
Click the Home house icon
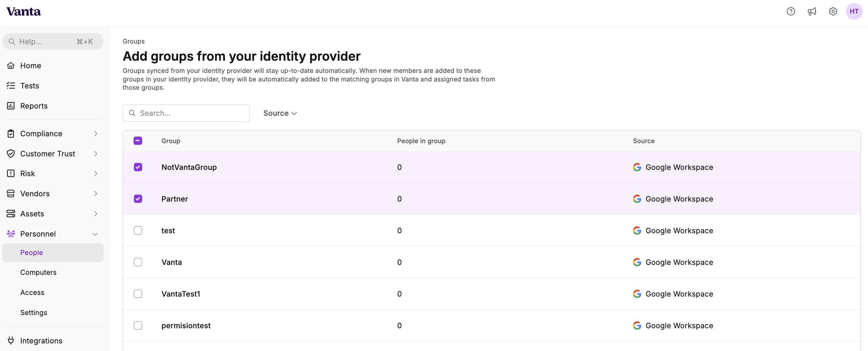[11, 65]
